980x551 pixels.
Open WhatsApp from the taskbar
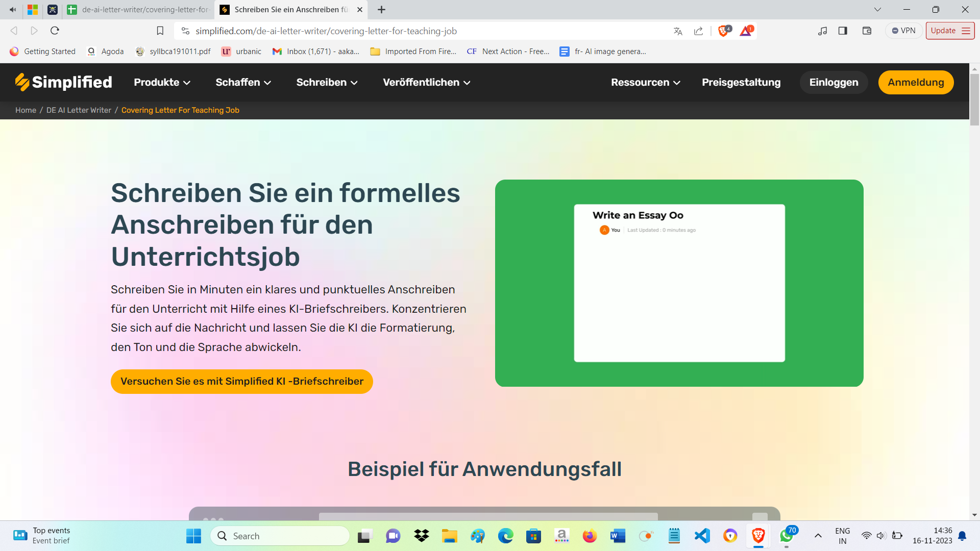[786, 536]
